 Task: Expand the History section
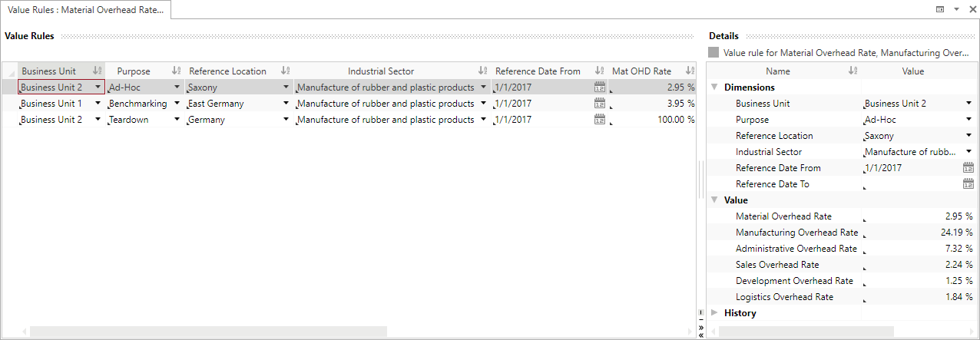click(715, 313)
